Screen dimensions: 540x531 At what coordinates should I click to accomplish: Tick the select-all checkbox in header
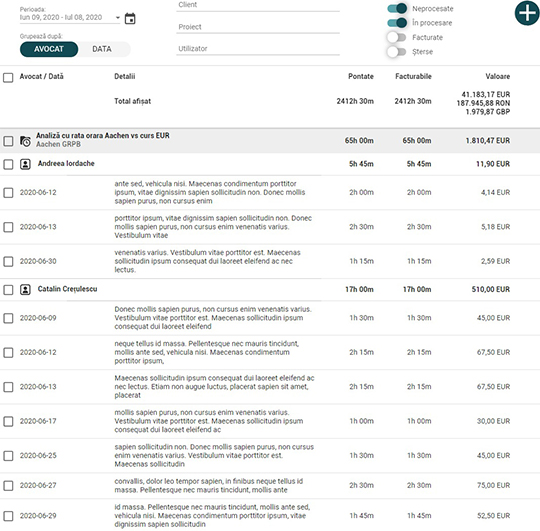(x=8, y=77)
